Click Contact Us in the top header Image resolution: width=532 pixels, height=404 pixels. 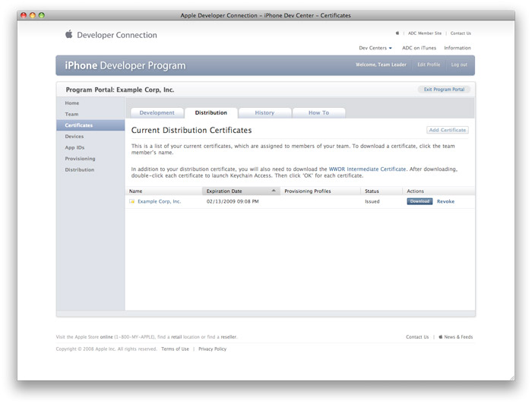(x=461, y=33)
